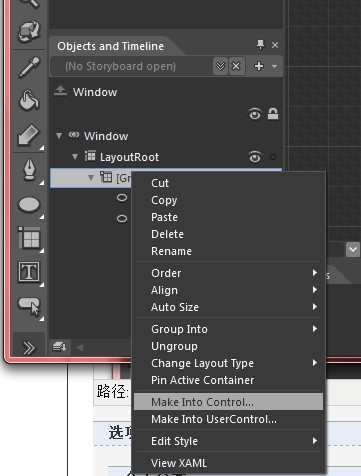This screenshot has height=476, width=361.
Task: Click the close storyboard X button
Action: coord(236,66)
